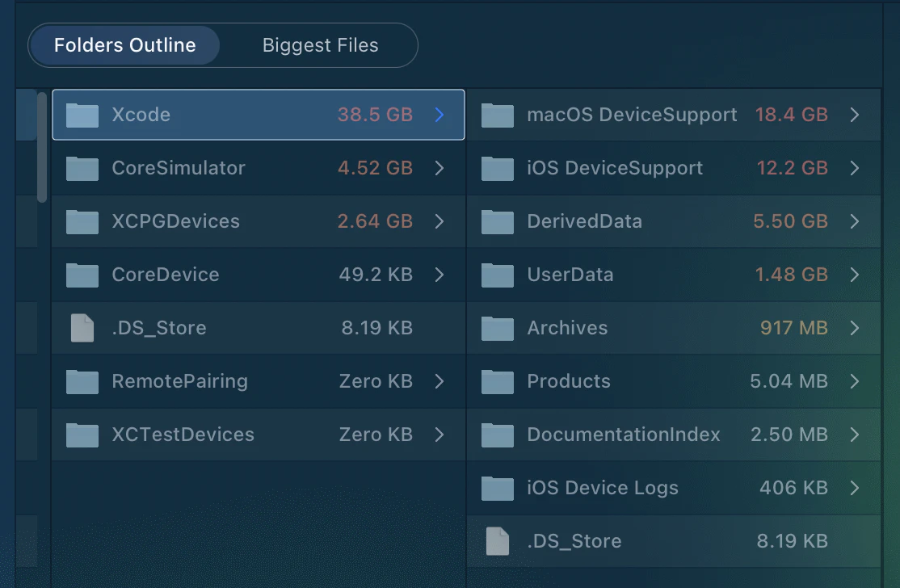
Task: Expand the iOS DeviceSupport chevron
Action: pyautogui.click(x=855, y=168)
